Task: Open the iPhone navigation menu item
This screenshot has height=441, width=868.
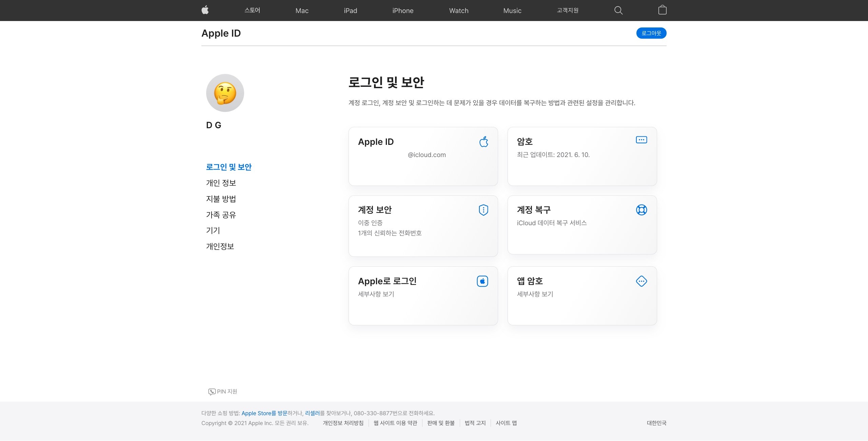Action: coord(402,11)
